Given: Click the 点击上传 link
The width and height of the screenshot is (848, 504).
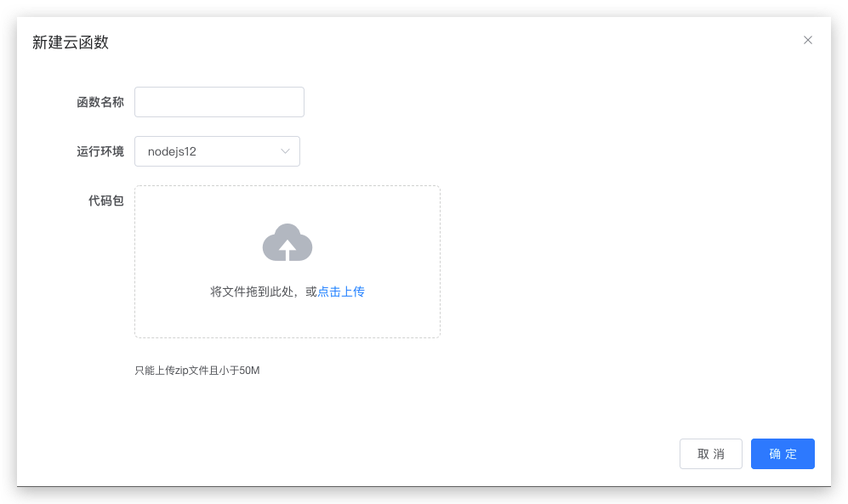Looking at the screenshot, I should tap(341, 292).
